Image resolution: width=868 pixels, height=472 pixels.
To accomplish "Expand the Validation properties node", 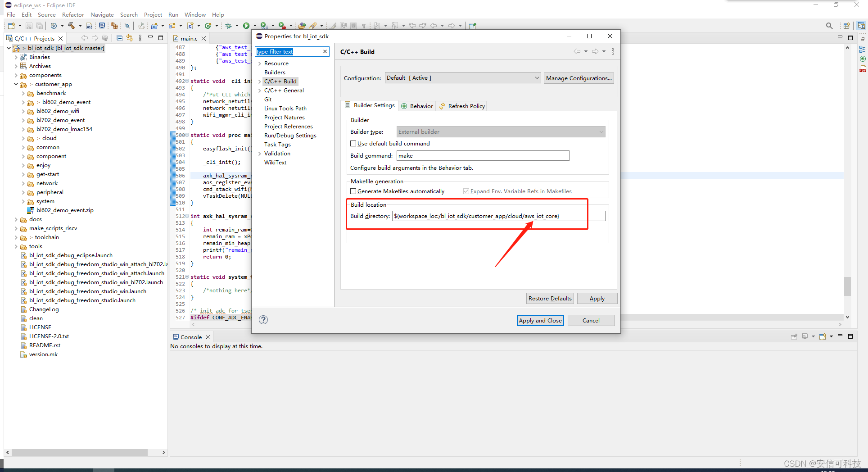I will coord(260,154).
